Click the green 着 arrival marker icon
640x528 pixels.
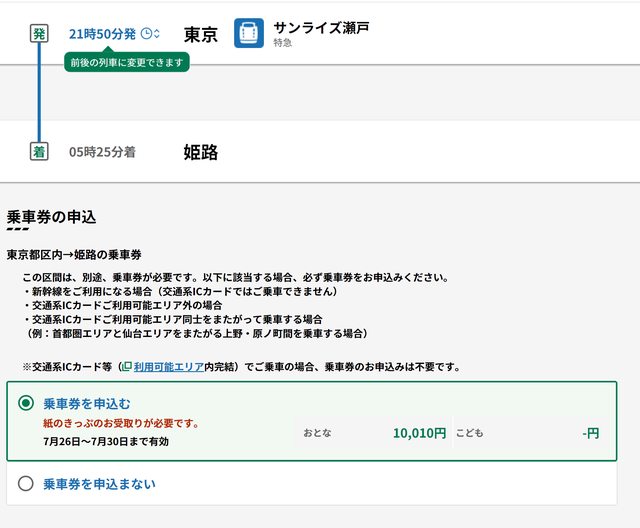39,152
